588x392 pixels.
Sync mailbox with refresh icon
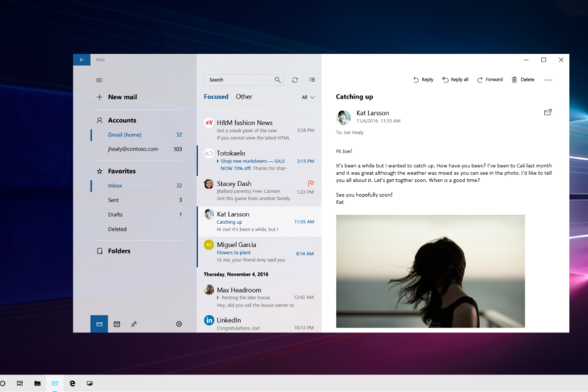coord(295,80)
